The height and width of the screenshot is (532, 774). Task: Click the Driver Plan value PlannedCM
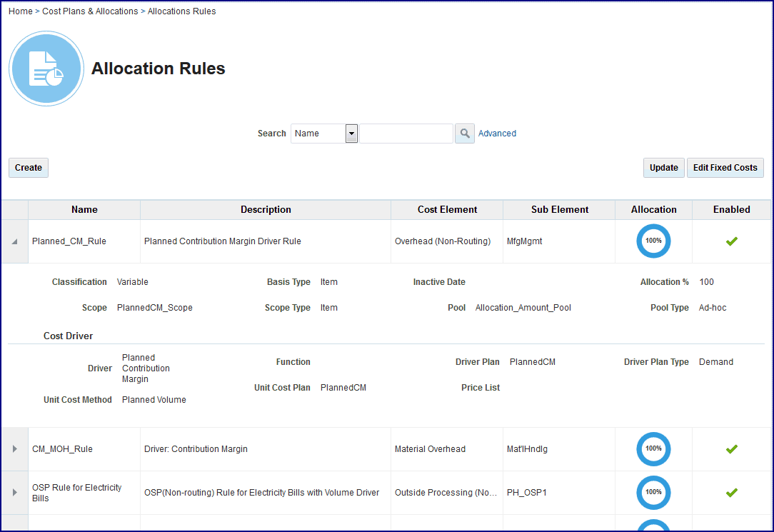click(x=532, y=362)
